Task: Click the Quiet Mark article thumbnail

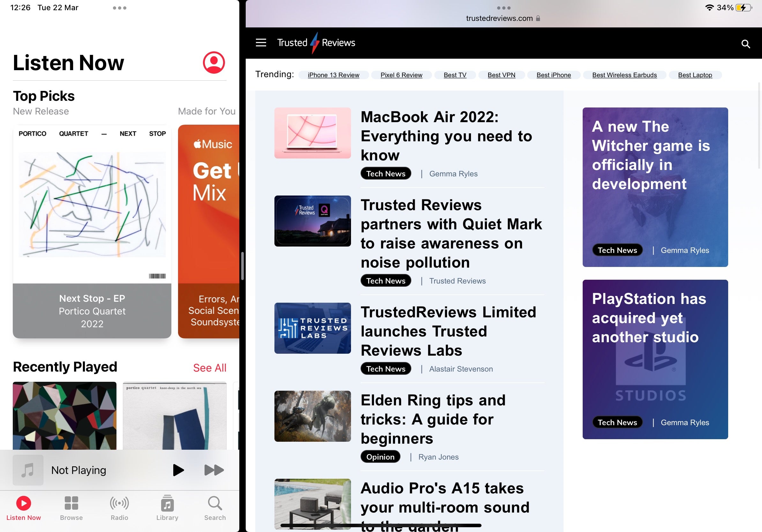Action: (x=312, y=221)
